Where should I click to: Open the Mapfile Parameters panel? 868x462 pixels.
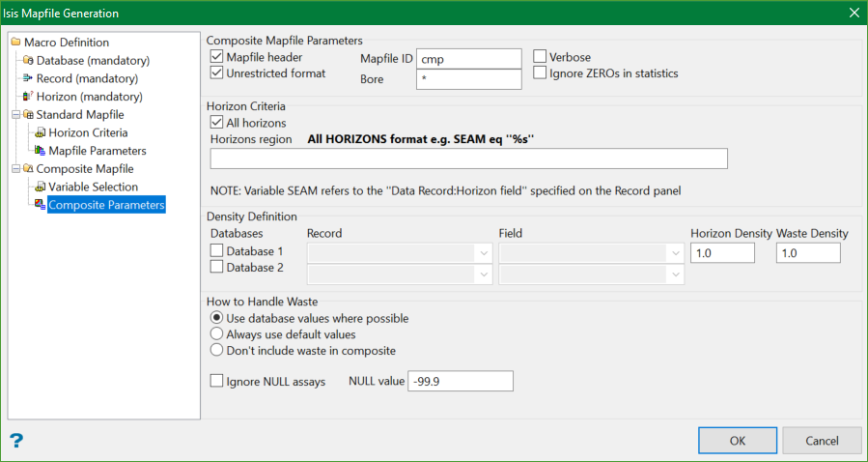point(98,150)
